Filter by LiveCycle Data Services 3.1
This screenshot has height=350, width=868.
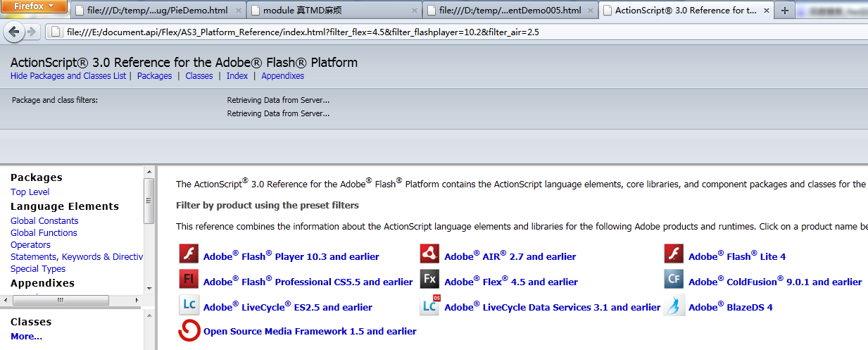click(x=553, y=307)
